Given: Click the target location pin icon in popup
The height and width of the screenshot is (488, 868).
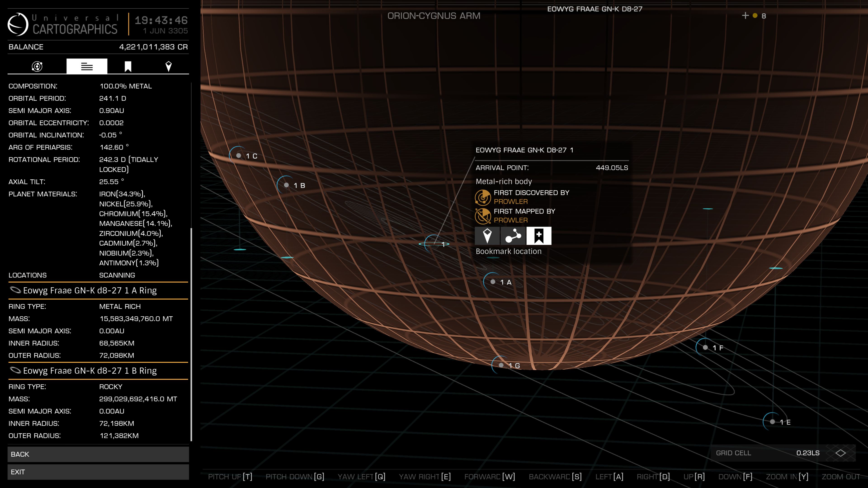Looking at the screenshot, I should [x=487, y=236].
